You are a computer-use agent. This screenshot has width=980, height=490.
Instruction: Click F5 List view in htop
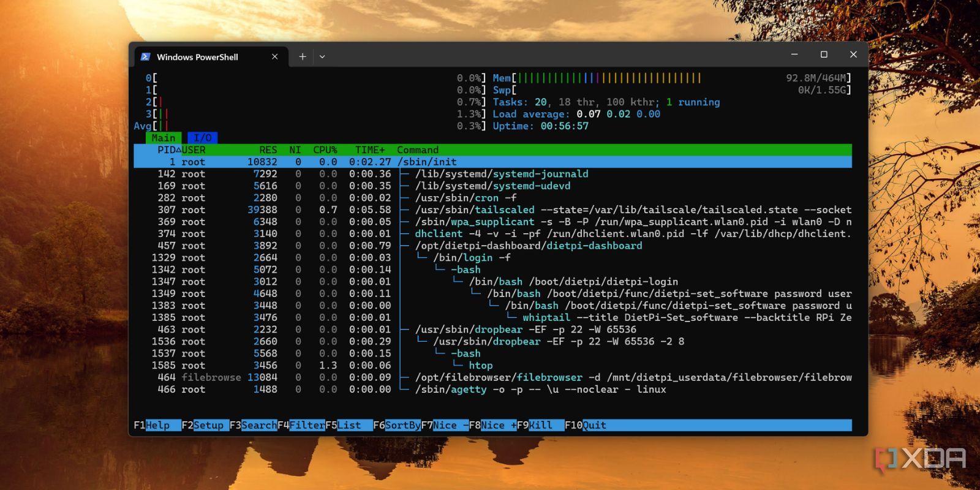click(349, 425)
